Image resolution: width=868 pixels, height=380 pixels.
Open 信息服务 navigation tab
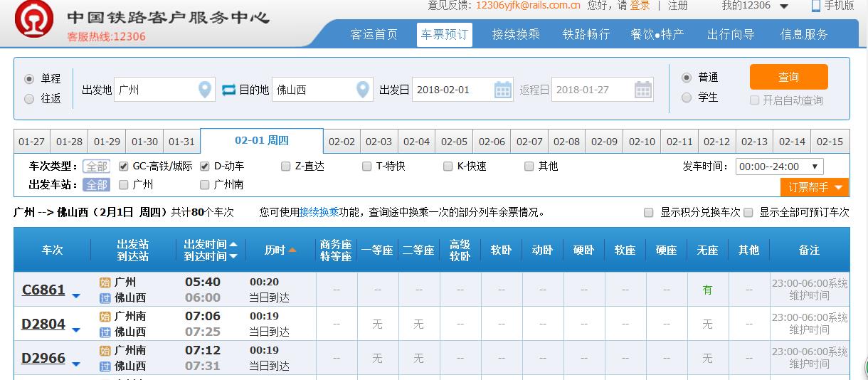[804, 34]
